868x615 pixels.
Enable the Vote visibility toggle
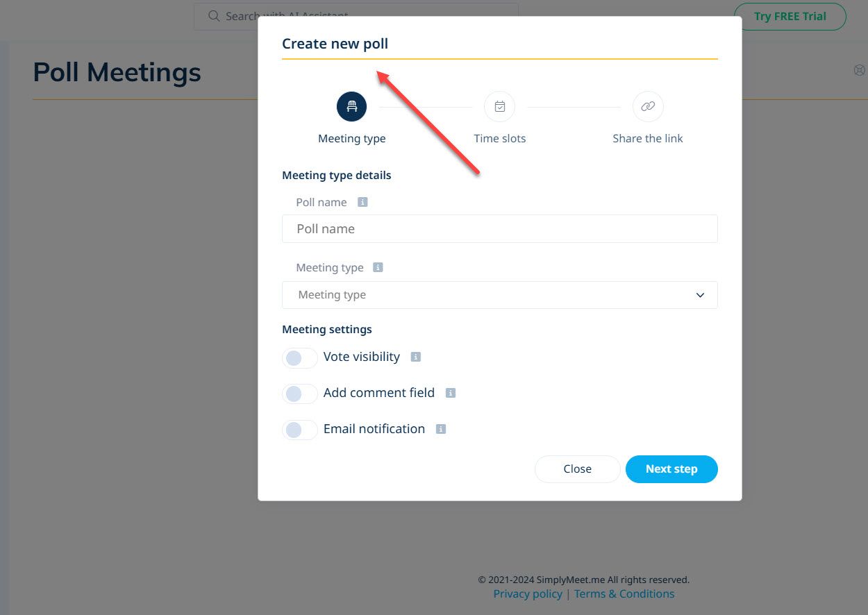point(299,357)
